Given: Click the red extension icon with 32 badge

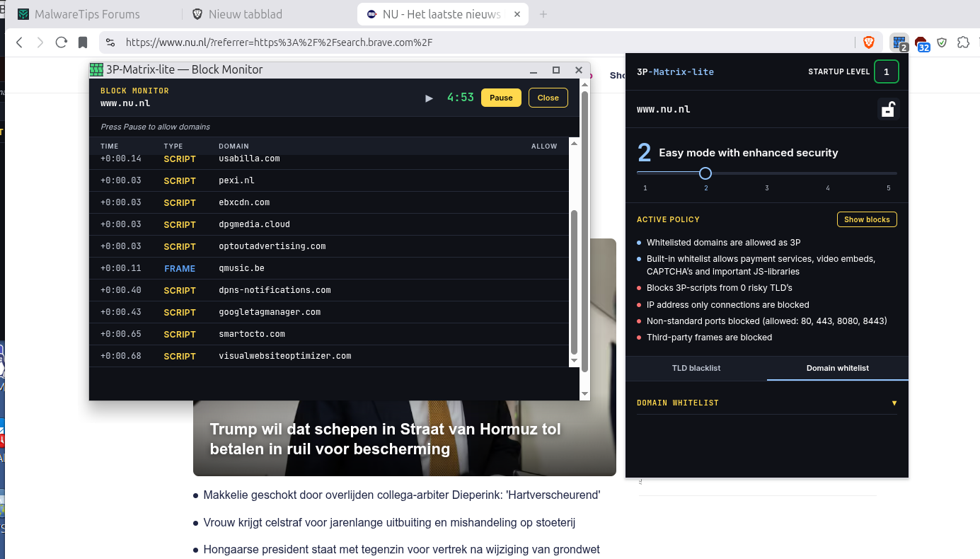Looking at the screenshot, I should pyautogui.click(x=921, y=43).
